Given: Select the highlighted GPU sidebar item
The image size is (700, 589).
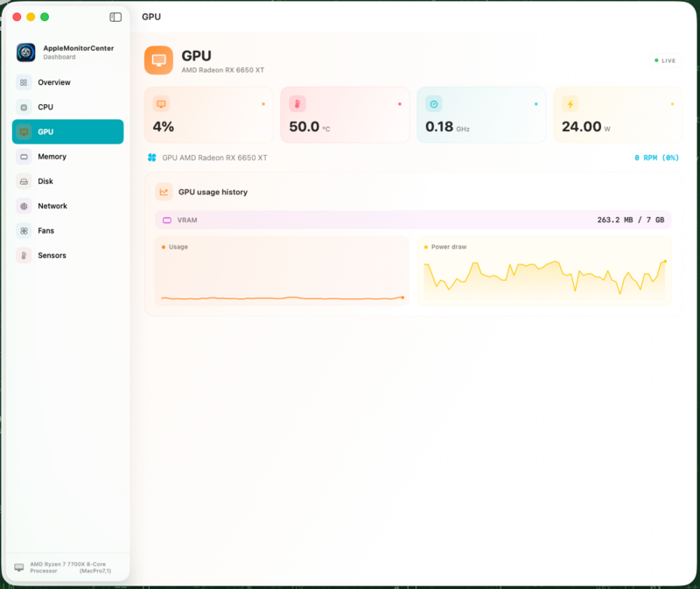Looking at the screenshot, I should pos(68,132).
